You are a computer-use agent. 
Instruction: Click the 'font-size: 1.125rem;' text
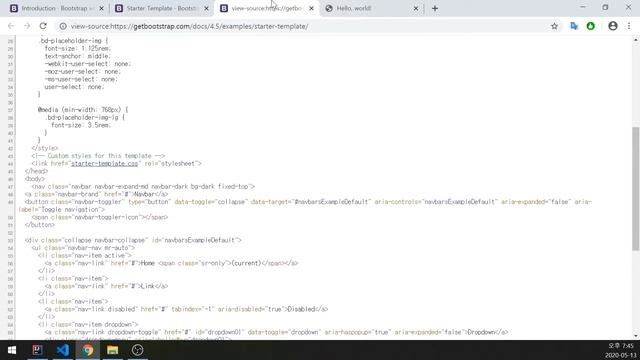click(78, 49)
